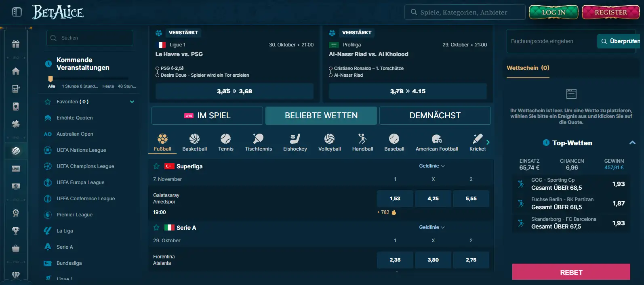Select the sports ball icon in sidebar

[16, 151]
